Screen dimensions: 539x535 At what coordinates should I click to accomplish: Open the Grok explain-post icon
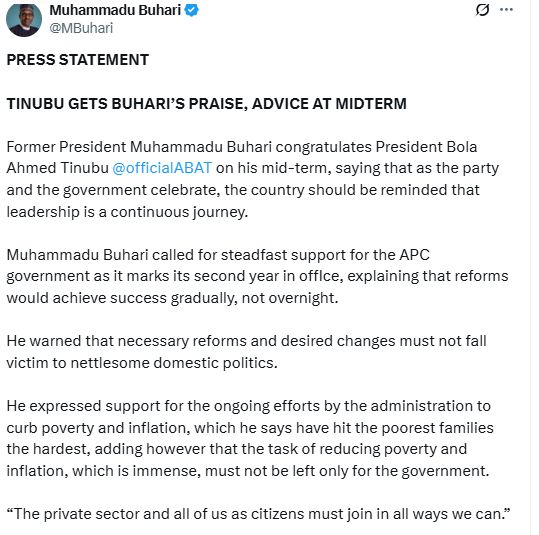click(x=483, y=10)
